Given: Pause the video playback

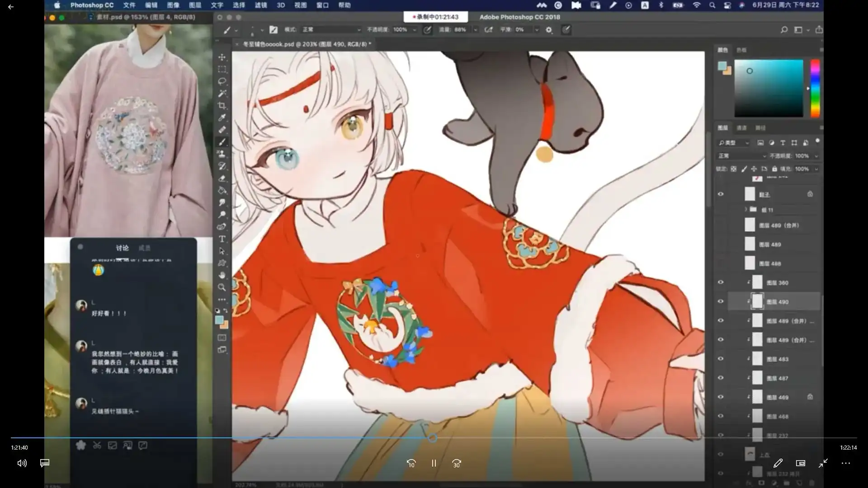Looking at the screenshot, I should [434, 463].
